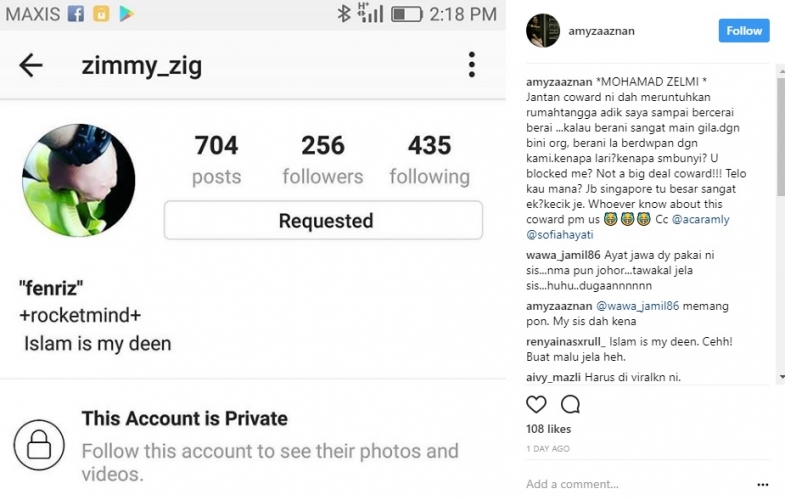
Task: Tap the battery indicator icon
Action: [405, 14]
